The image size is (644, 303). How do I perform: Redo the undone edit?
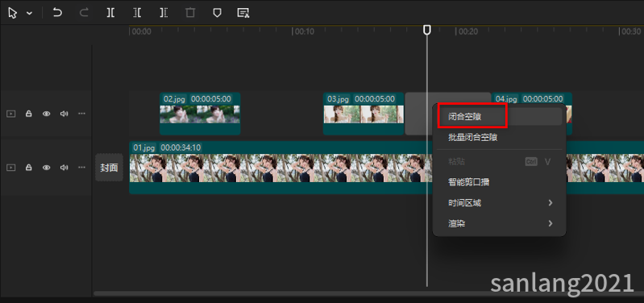click(x=84, y=13)
